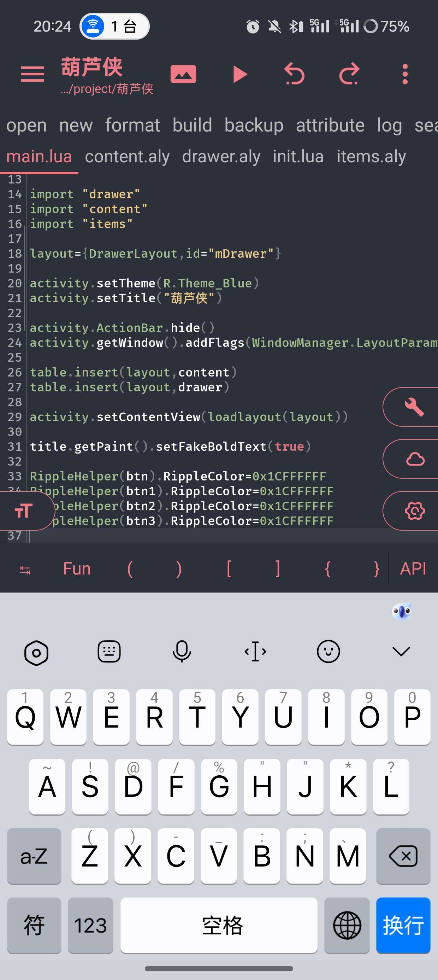The width and height of the screenshot is (438, 980).
Task: Tap the backspace key
Action: pos(403,856)
